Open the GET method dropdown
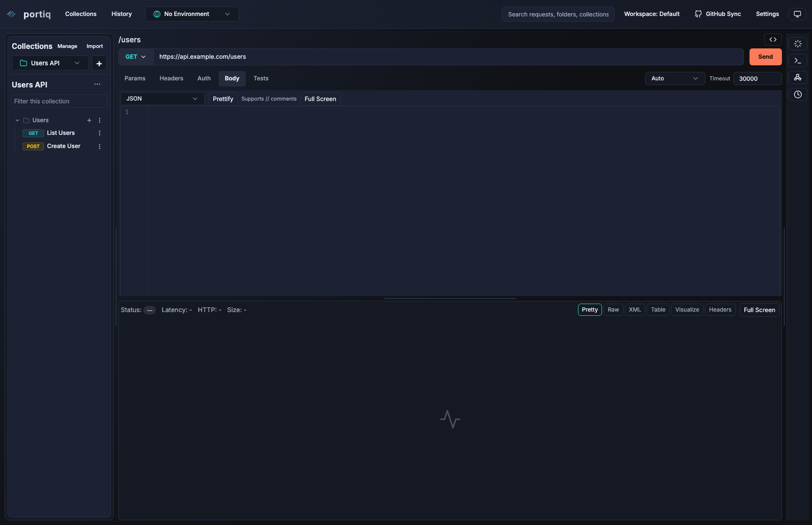The image size is (812, 525). [136, 57]
